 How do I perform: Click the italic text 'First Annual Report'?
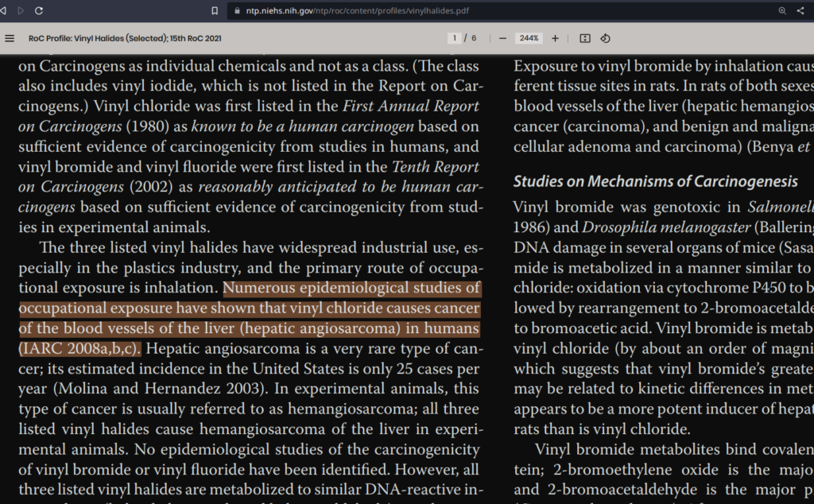pos(411,106)
